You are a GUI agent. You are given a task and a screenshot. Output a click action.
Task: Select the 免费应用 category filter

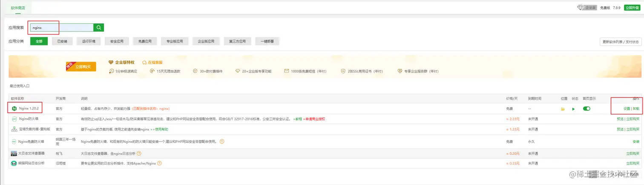(145, 41)
